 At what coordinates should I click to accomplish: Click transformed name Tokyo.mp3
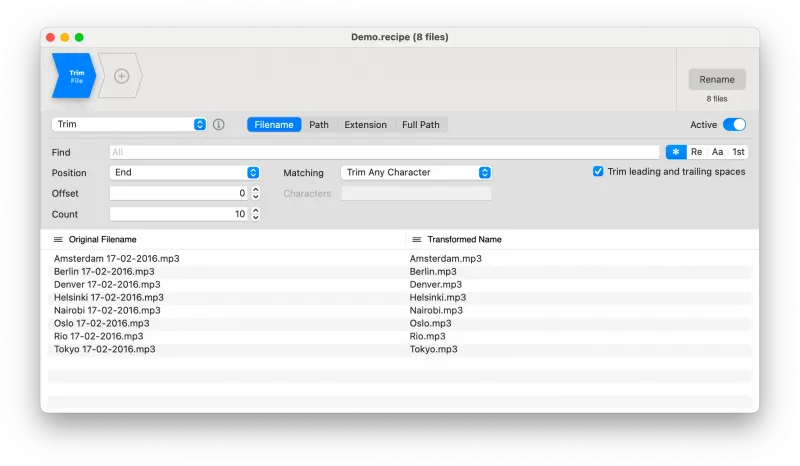tap(433, 349)
